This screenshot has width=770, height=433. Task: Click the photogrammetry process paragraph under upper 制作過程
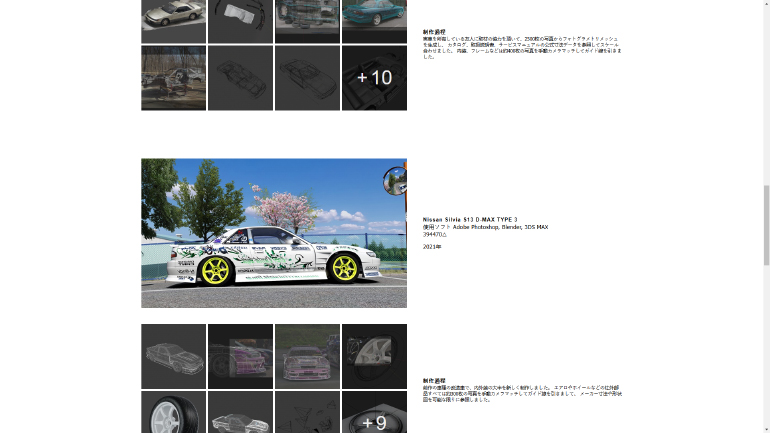(x=522, y=48)
